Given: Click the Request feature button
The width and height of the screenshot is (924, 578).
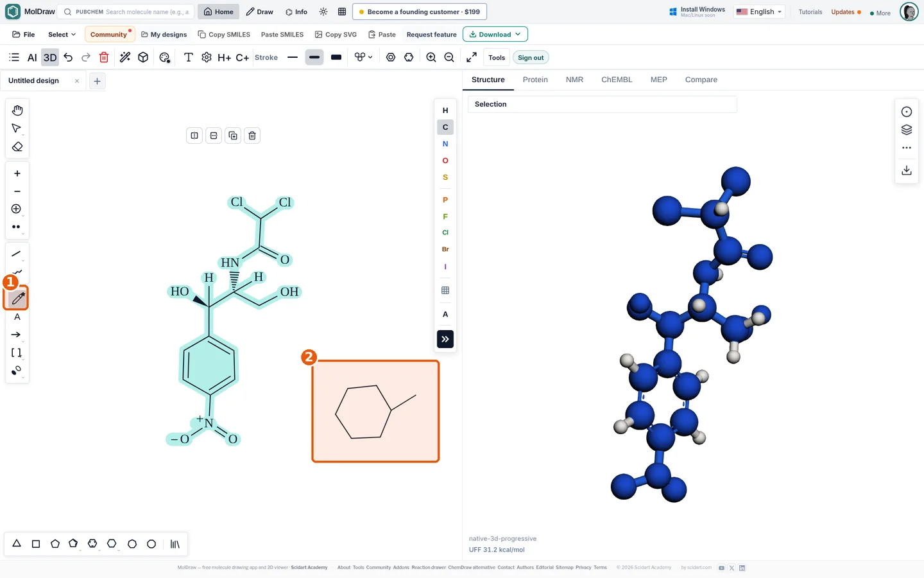Looking at the screenshot, I should (431, 35).
